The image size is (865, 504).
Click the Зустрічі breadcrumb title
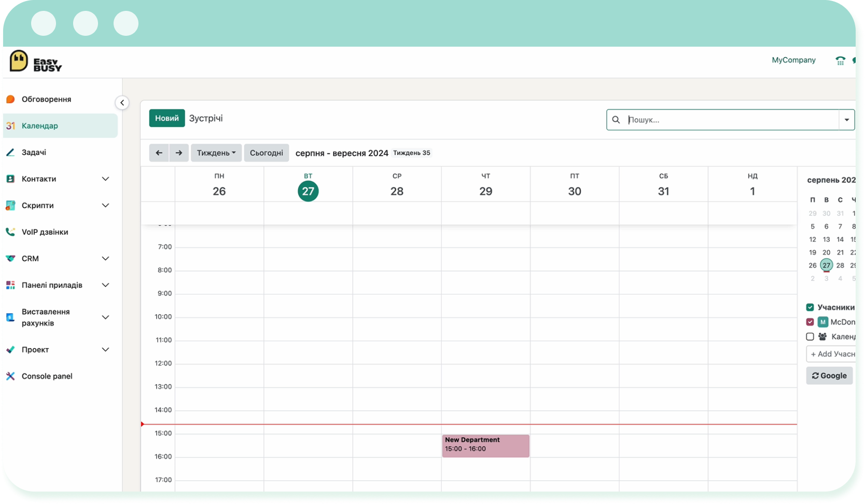point(206,118)
